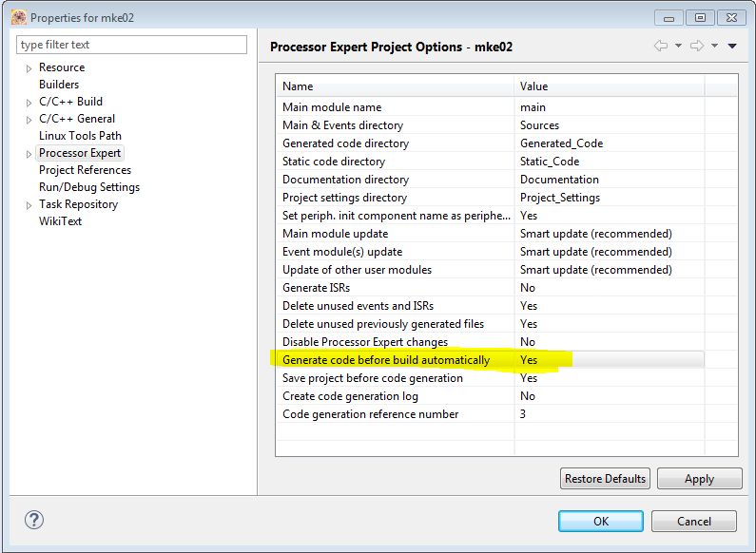Open the view menu triangle in header
Image resolution: width=756 pixels, height=553 pixels.
[x=732, y=46]
